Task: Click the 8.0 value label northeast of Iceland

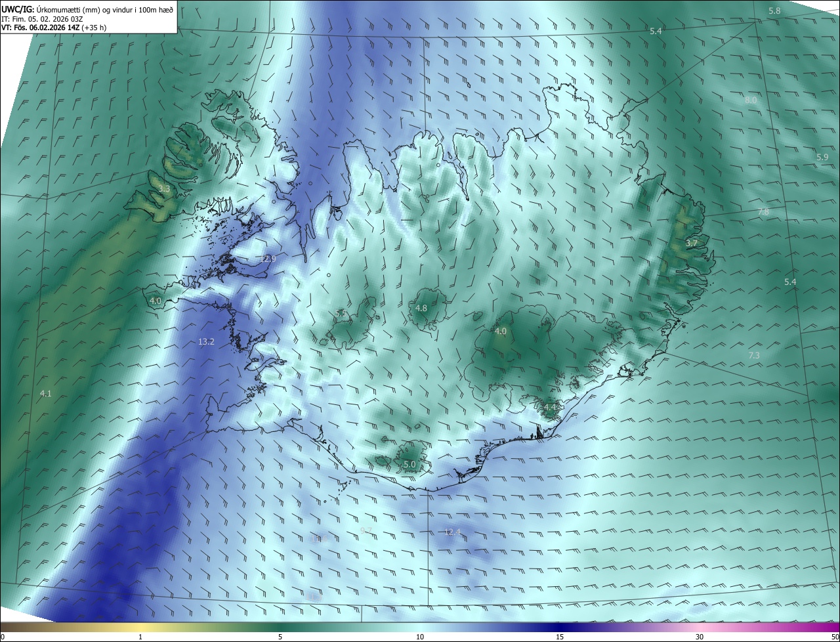Action: pyautogui.click(x=751, y=100)
